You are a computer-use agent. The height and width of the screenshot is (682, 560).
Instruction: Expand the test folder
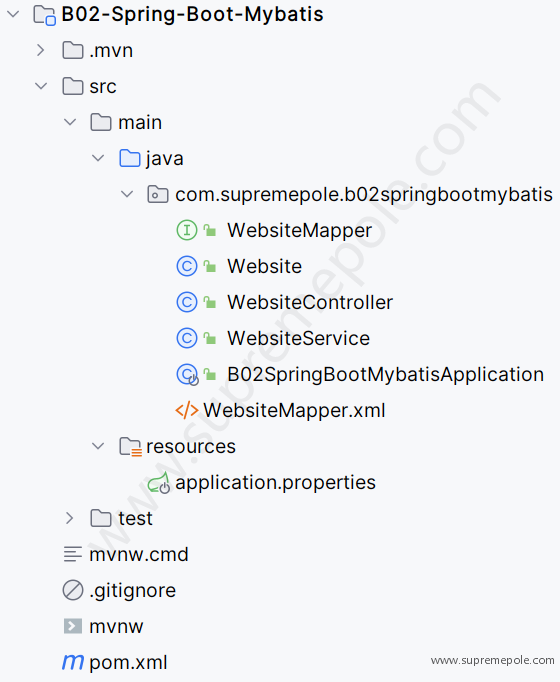[69, 518]
